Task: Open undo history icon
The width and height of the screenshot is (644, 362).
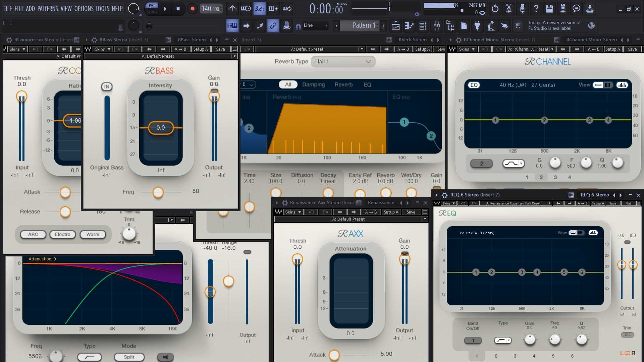Action: click(495, 9)
